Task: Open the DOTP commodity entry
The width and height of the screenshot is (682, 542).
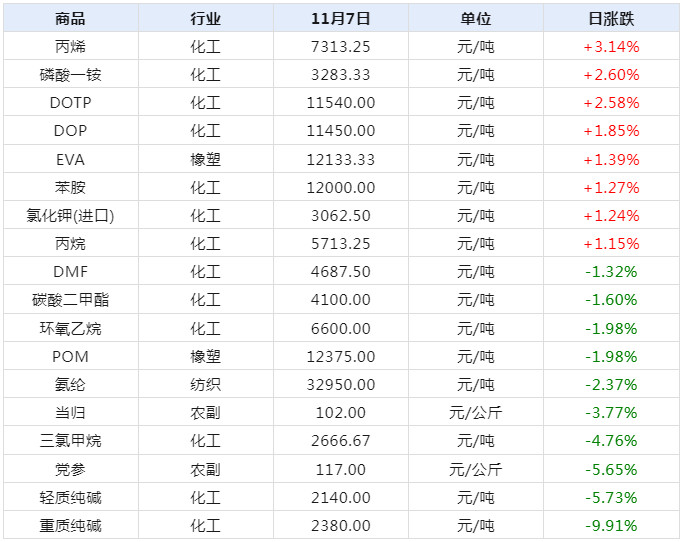Action: [70, 102]
